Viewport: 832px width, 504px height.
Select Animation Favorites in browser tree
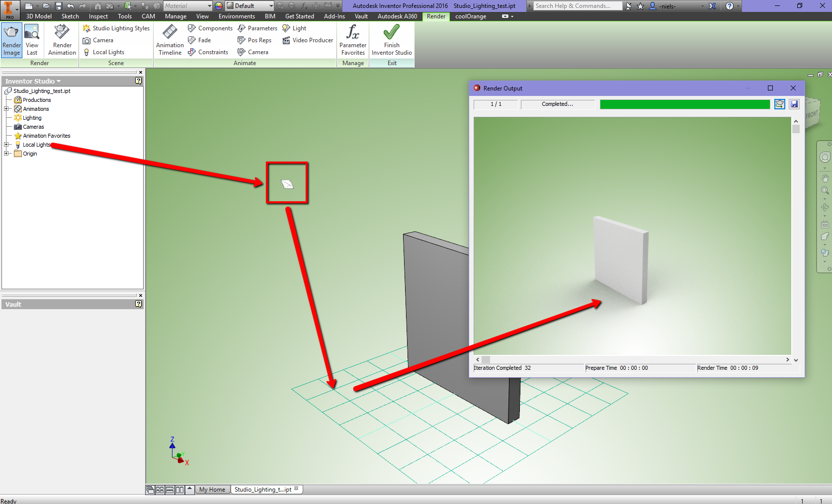[47, 136]
